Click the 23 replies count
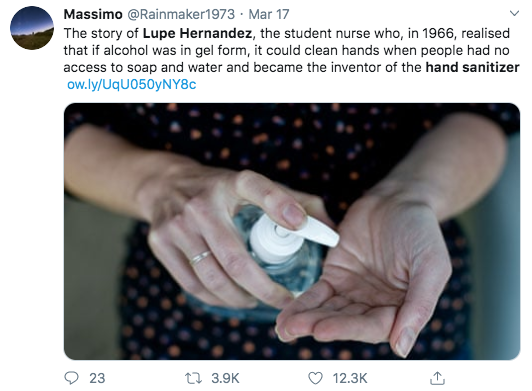This screenshot has width=532, height=391. [x=97, y=378]
